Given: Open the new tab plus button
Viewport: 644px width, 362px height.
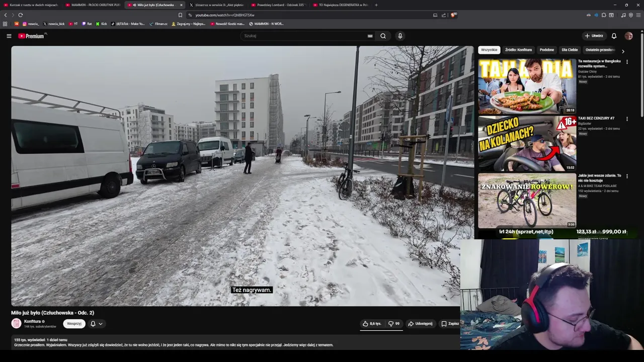Looking at the screenshot, I should (x=376, y=5).
